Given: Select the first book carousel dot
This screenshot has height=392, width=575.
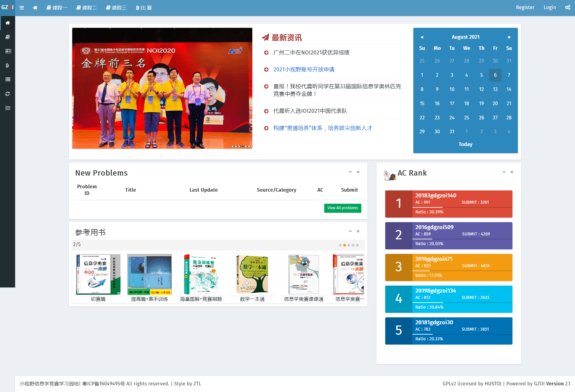Looking at the screenshot, I should [340, 245].
